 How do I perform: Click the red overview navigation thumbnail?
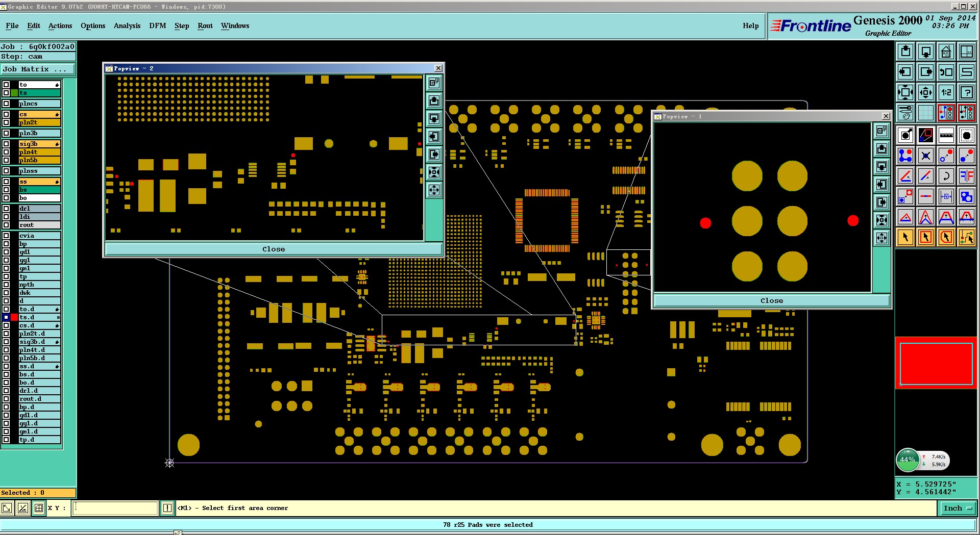coord(936,363)
